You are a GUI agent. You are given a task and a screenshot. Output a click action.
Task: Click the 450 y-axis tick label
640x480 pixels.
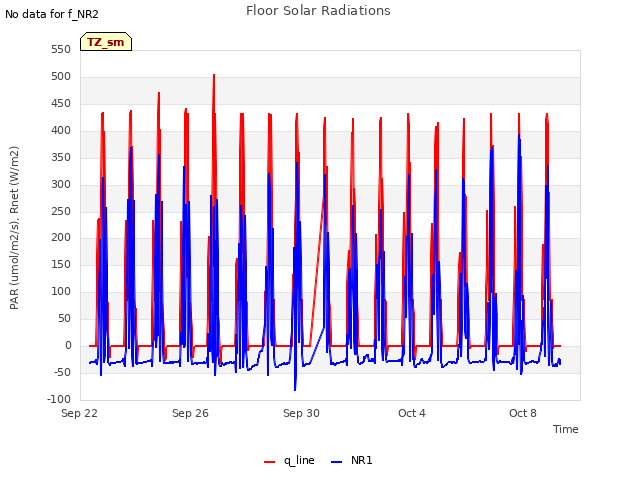pyautogui.click(x=61, y=104)
